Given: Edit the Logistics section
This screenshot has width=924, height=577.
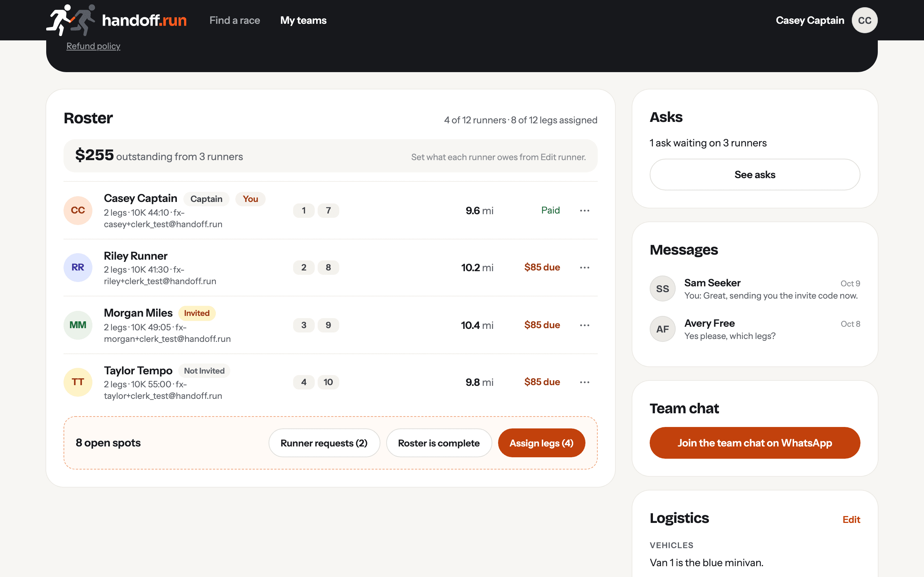Looking at the screenshot, I should point(851,519).
